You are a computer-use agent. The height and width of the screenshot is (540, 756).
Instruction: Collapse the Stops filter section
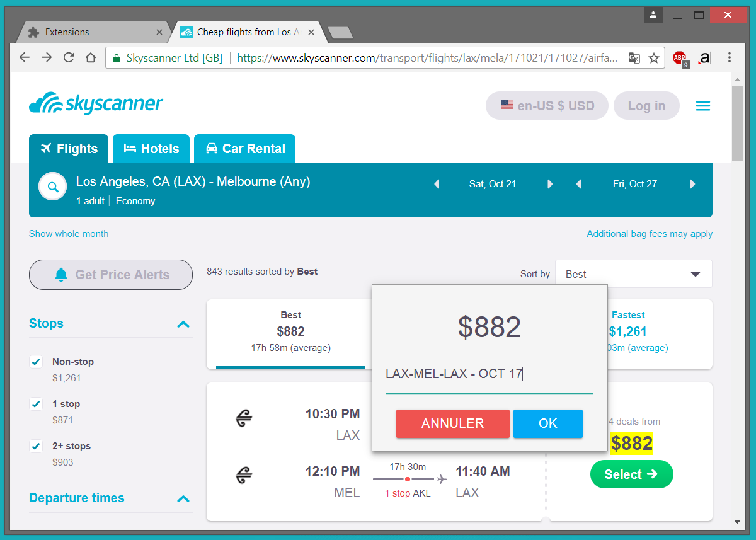183,324
